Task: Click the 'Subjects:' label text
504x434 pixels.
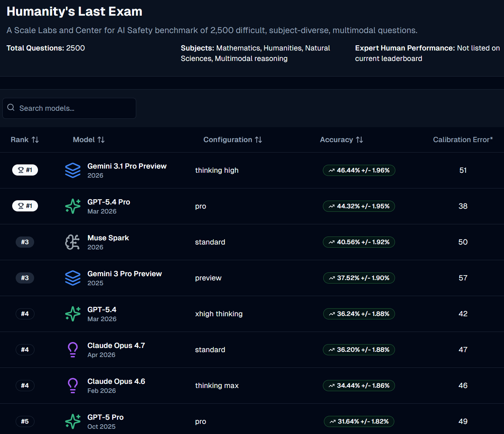Action: click(197, 48)
